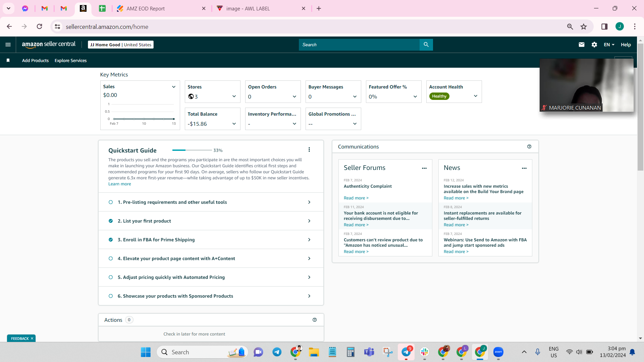Viewport: 644px width, 362px height.
Task: Click the Quickstart Guide 33% progress bar
Action: (x=192, y=150)
